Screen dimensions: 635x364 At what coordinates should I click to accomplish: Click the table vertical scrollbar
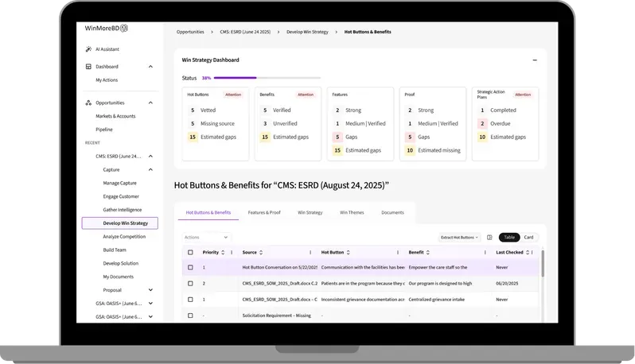point(542,263)
